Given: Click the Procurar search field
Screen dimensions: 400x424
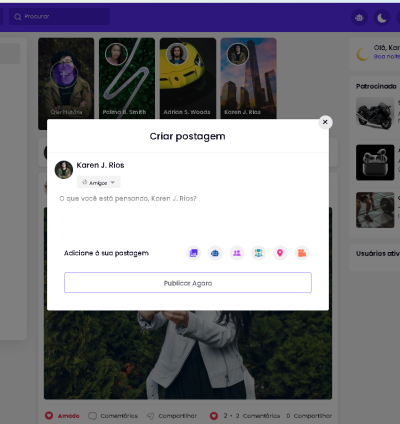Looking at the screenshot, I should click(59, 16).
